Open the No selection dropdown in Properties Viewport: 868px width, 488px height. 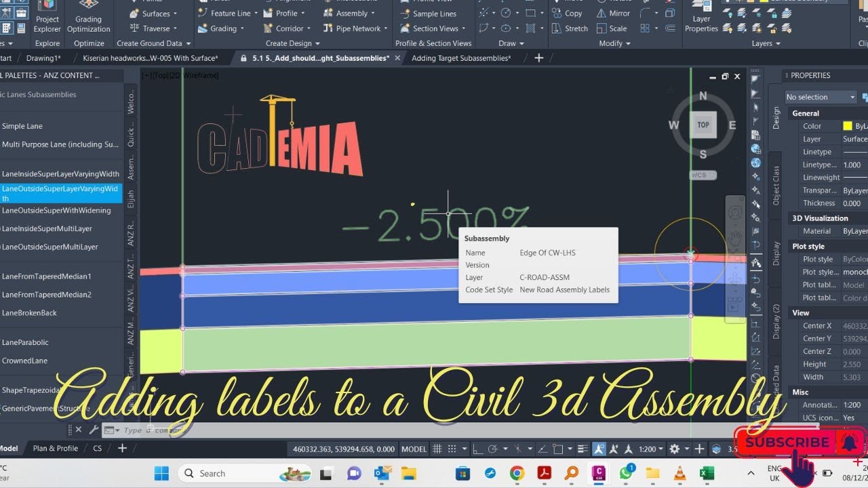click(821, 97)
